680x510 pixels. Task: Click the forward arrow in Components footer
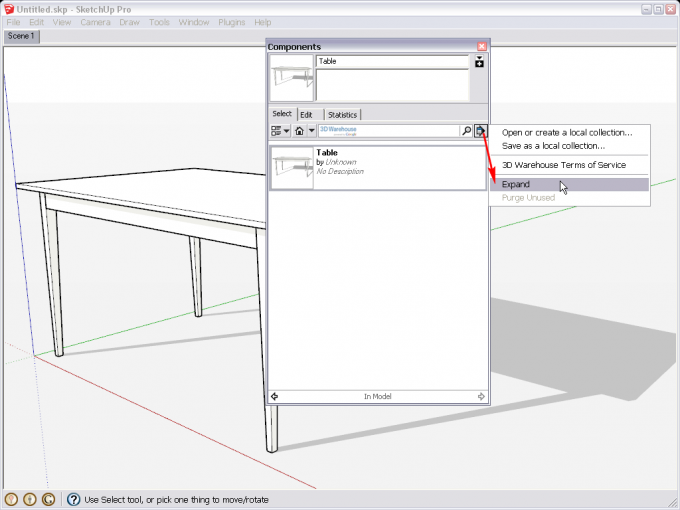coord(481,396)
